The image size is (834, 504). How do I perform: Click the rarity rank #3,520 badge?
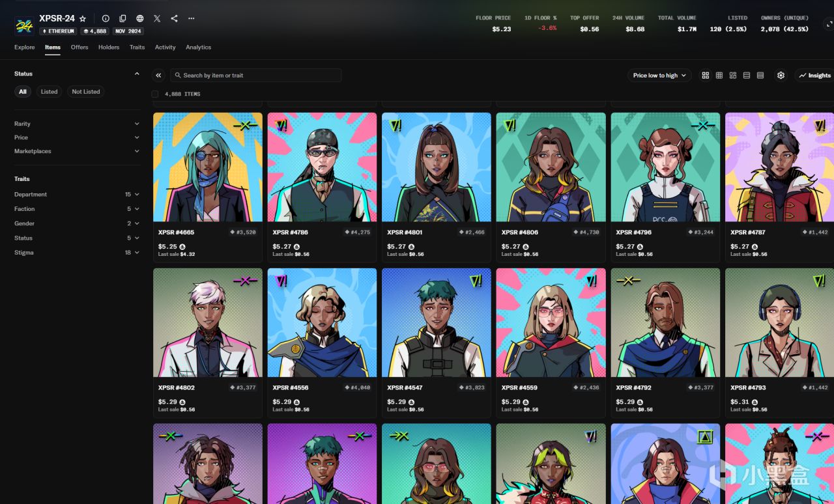click(243, 232)
